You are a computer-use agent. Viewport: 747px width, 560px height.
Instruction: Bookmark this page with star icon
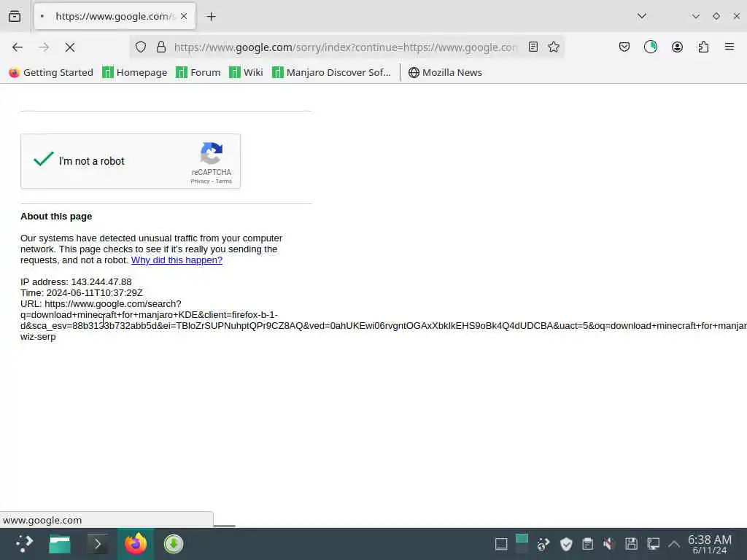(554, 47)
